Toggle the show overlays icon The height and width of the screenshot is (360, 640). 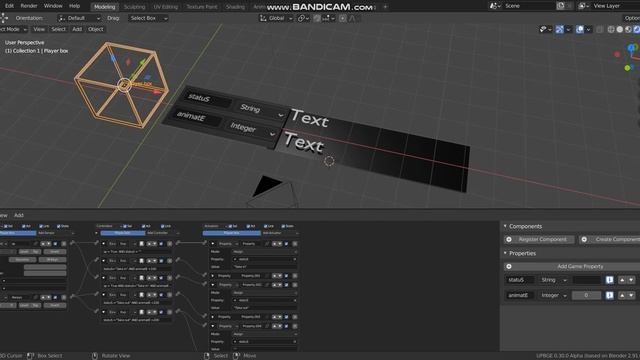[x=580, y=29]
